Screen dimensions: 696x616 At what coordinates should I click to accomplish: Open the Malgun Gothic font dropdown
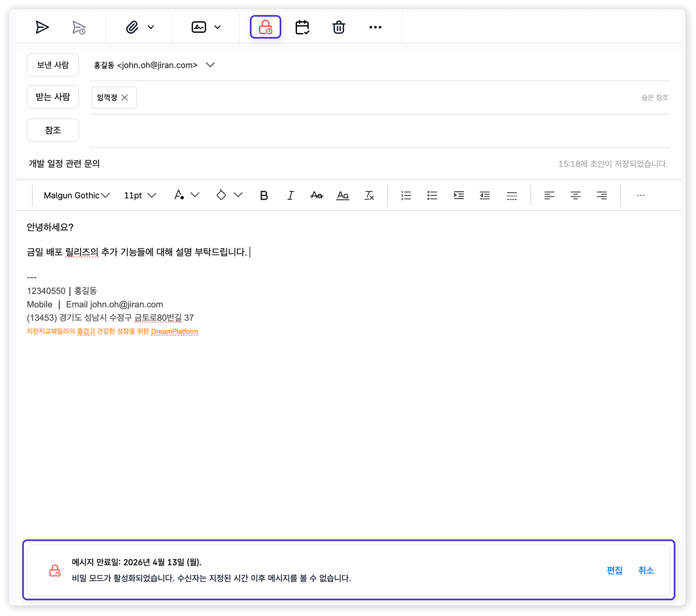[76, 195]
